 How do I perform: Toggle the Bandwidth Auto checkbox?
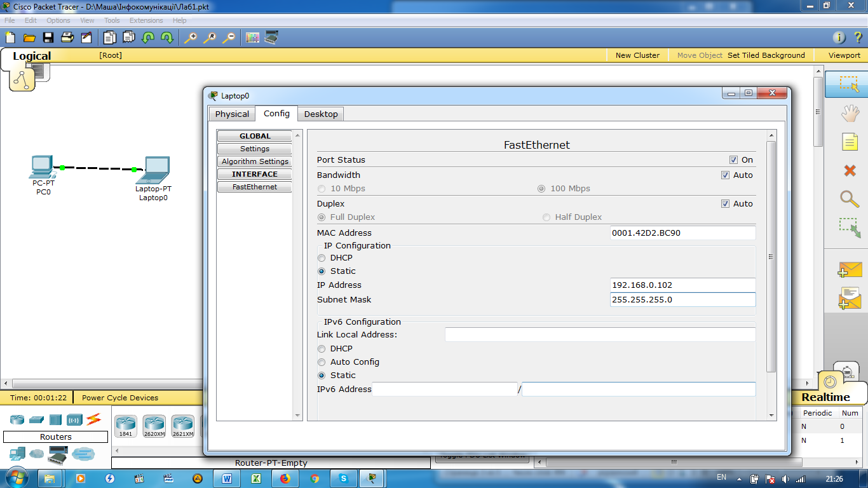(x=725, y=175)
